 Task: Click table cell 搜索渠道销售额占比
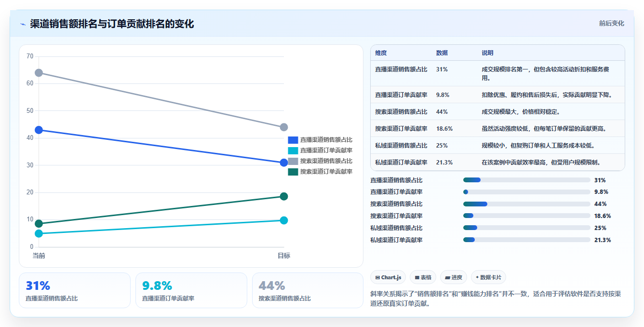click(x=401, y=112)
